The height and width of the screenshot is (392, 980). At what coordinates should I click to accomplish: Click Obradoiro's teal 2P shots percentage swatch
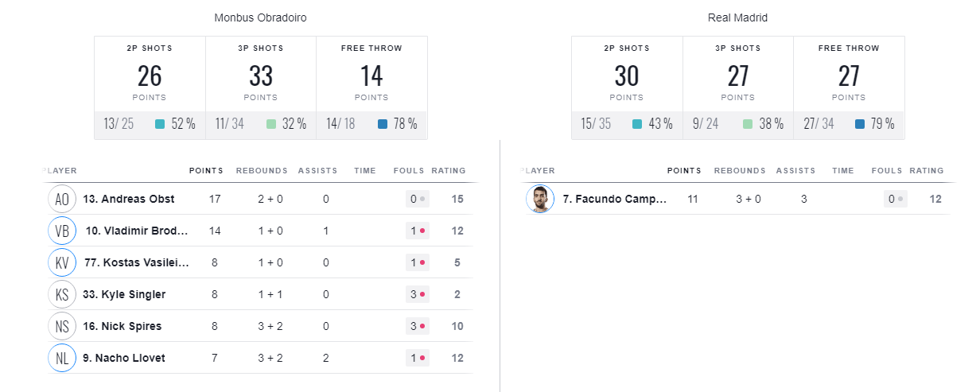coord(160,124)
